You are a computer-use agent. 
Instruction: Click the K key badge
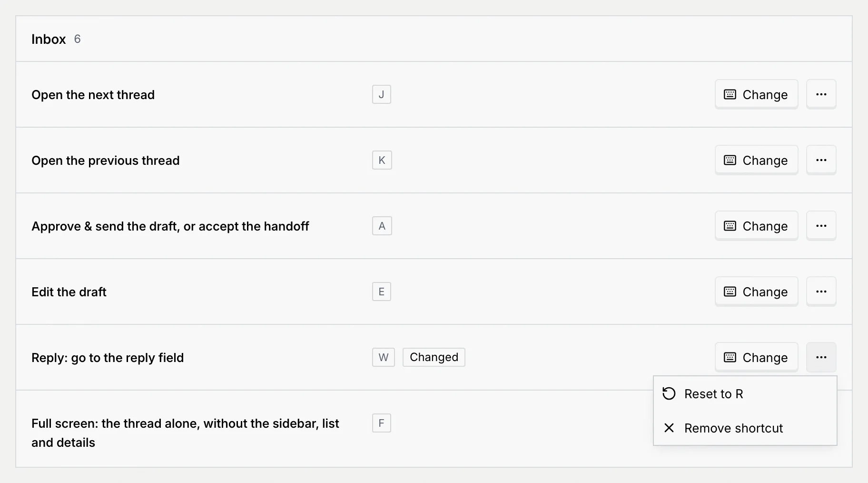coord(382,160)
